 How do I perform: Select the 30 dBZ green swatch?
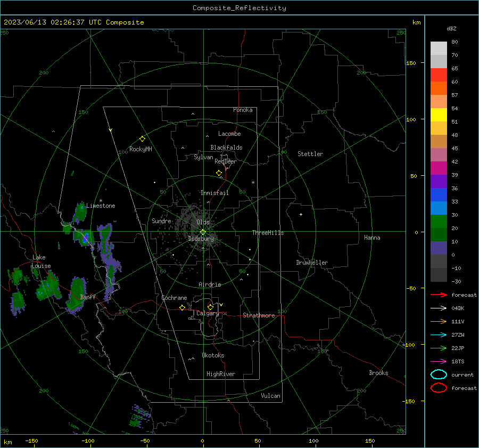[439, 221]
